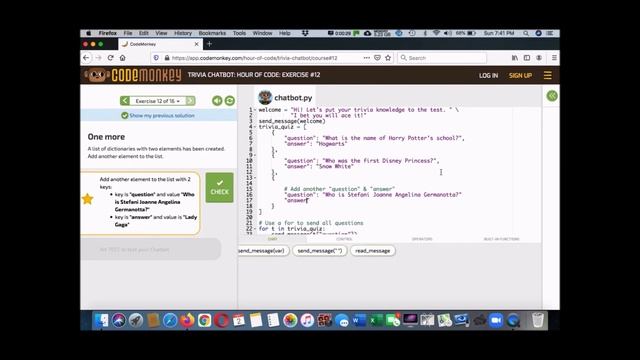Go to the previous exercise arrow
The image size is (640, 360).
[125, 101]
